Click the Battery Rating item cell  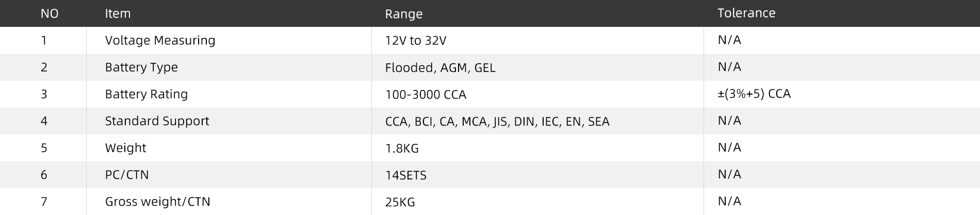coord(146,94)
